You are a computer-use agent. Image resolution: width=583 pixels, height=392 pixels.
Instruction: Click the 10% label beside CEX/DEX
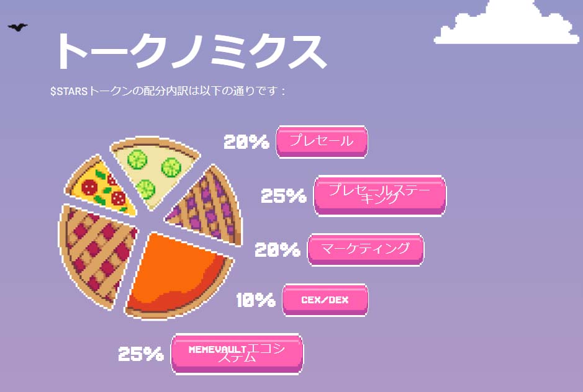coord(256,300)
